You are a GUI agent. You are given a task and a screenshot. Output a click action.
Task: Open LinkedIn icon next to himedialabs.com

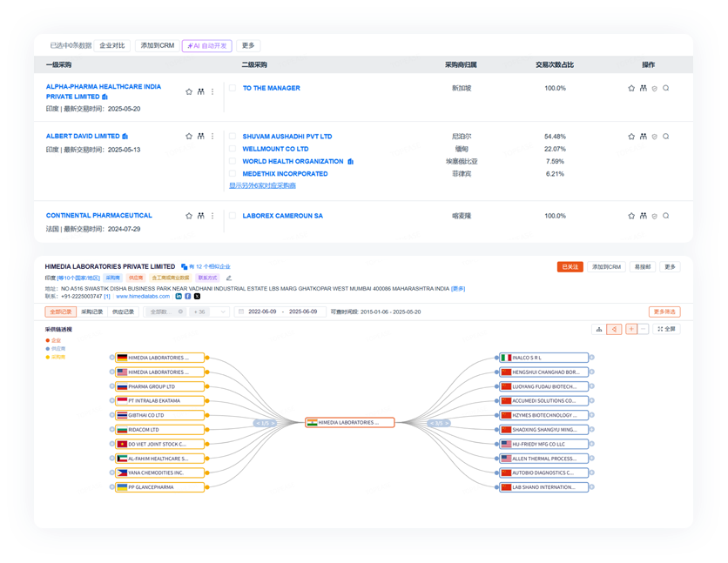(179, 297)
